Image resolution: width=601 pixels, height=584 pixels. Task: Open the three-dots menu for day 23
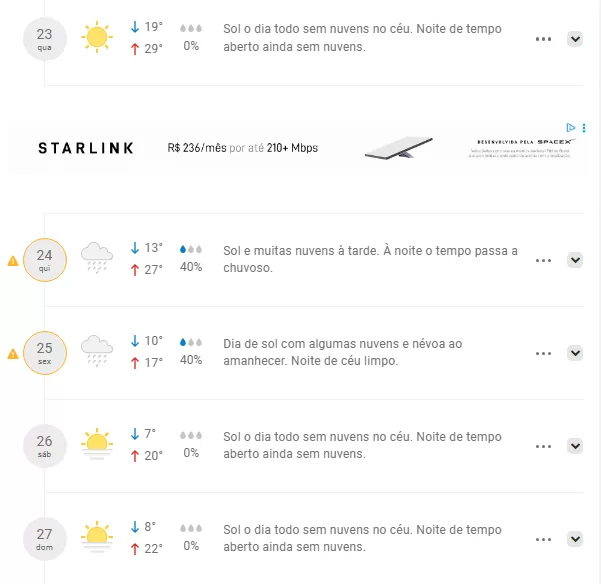[543, 39]
